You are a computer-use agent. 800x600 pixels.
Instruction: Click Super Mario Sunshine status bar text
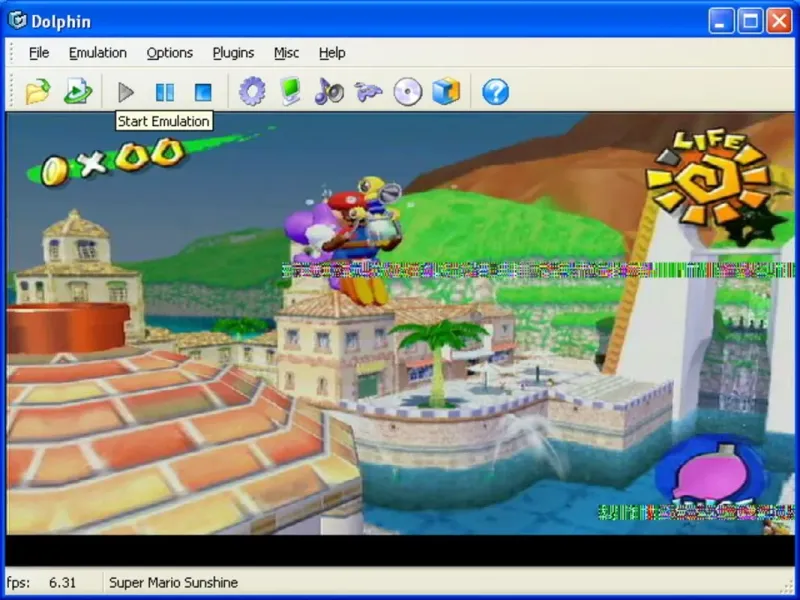point(173,582)
